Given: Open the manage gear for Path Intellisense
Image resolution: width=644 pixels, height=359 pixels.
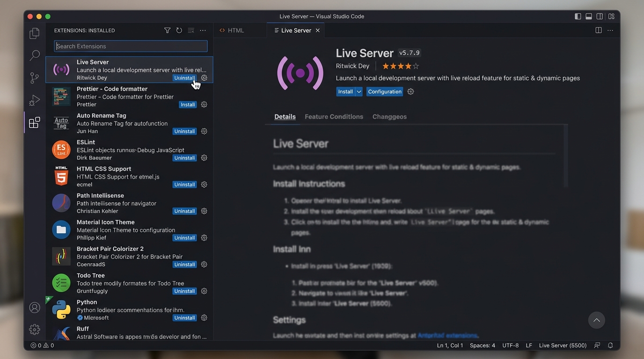Looking at the screenshot, I should tap(204, 211).
